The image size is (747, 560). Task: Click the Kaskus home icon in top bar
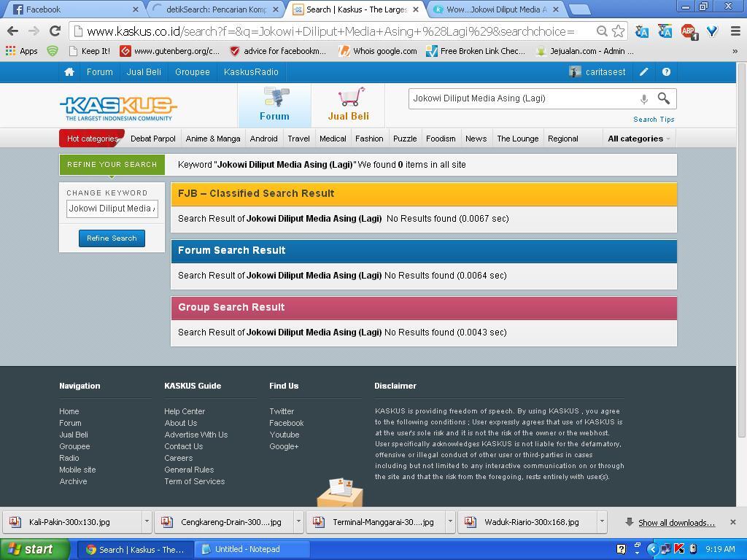click(x=69, y=72)
